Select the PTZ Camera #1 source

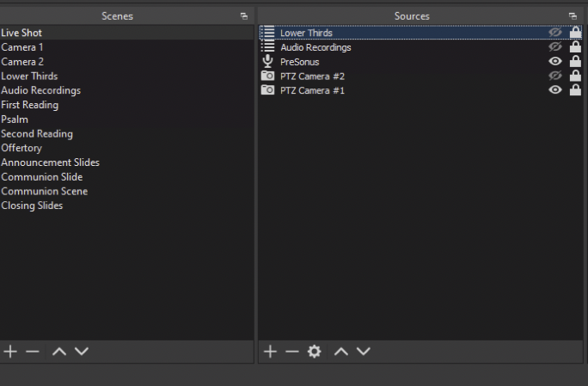point(420,90)
